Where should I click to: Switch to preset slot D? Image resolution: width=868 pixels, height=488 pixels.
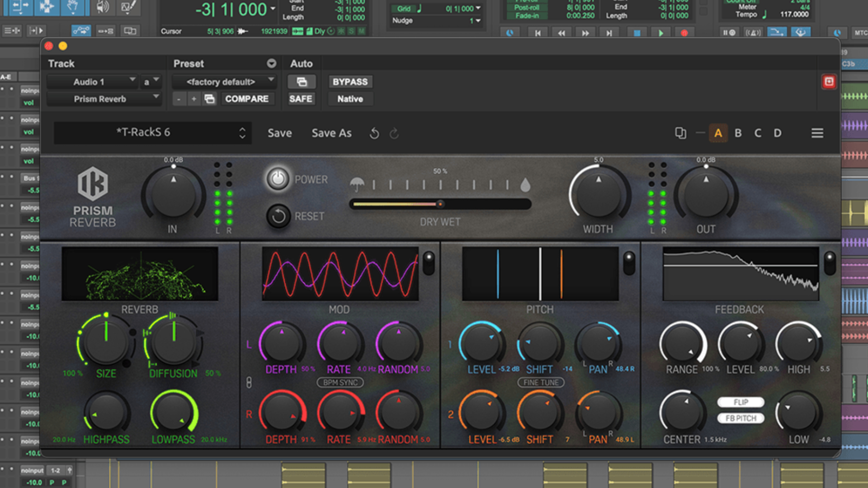[777, 133]
